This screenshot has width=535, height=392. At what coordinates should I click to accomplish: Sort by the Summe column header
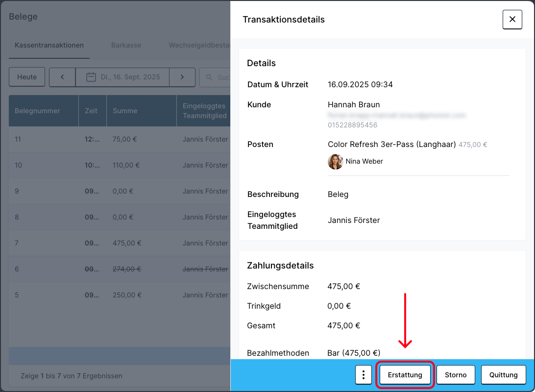(x=125, y=111)
